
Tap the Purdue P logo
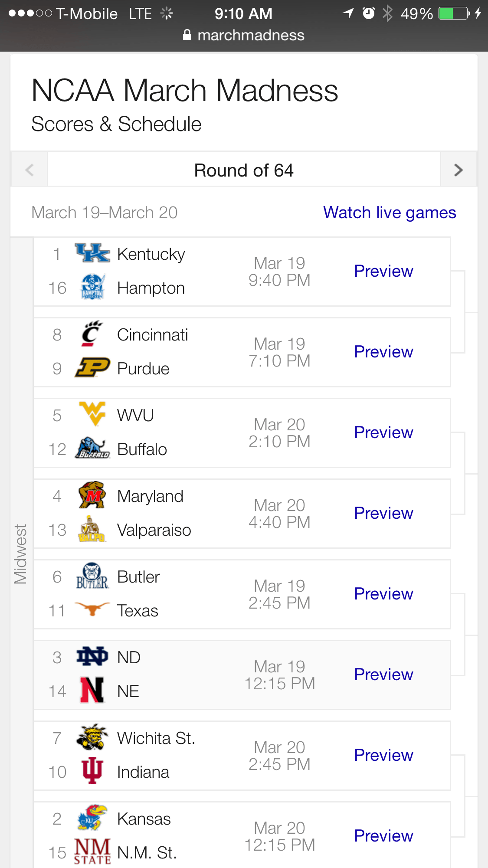click(x=92, y=368)
